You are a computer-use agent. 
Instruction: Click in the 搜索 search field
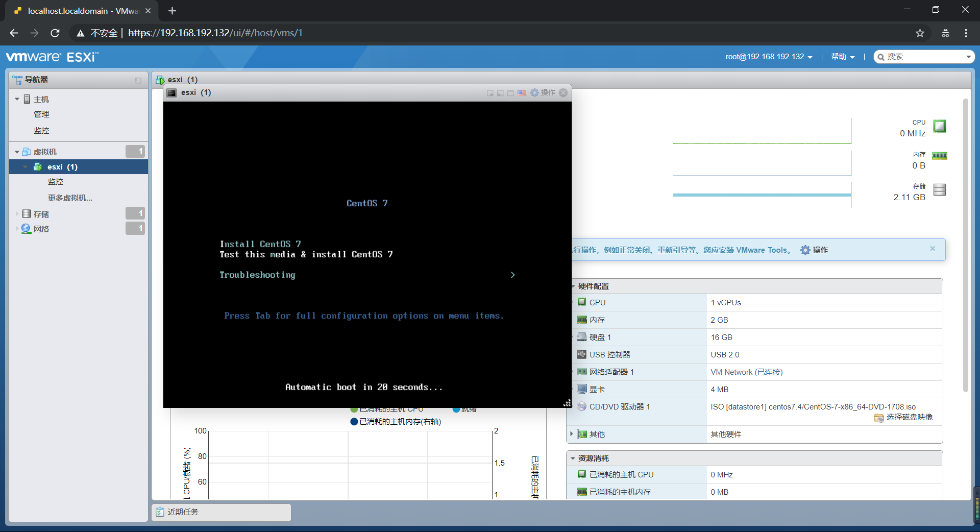click(x=924, y=57)
